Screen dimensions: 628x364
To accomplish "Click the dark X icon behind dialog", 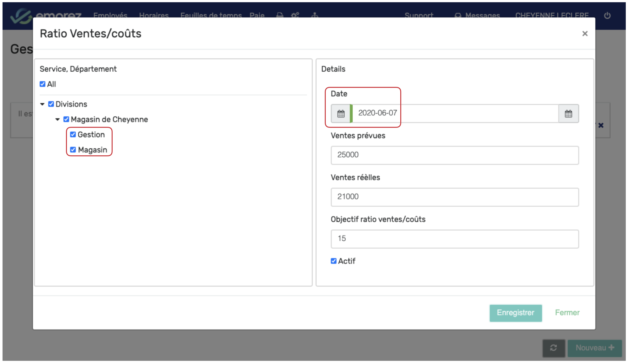I will [601, 125].
